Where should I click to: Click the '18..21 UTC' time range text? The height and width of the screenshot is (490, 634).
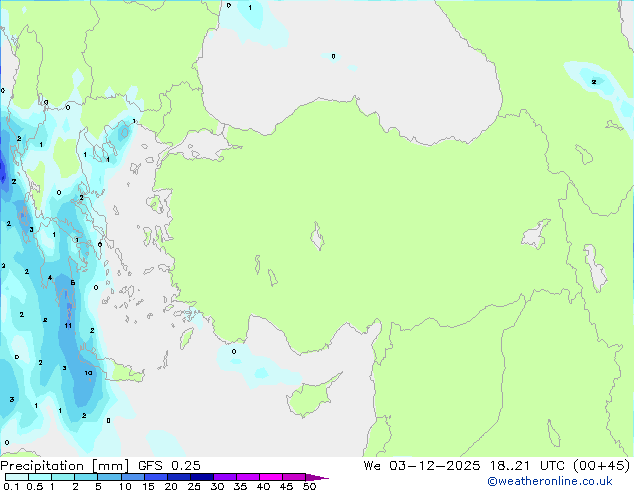click(528, 466)
